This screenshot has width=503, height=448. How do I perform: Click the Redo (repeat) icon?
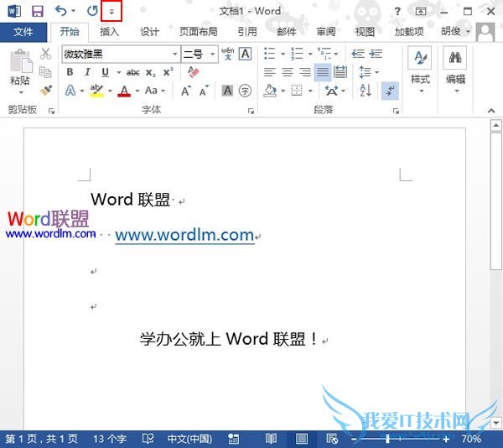[93, 11]
